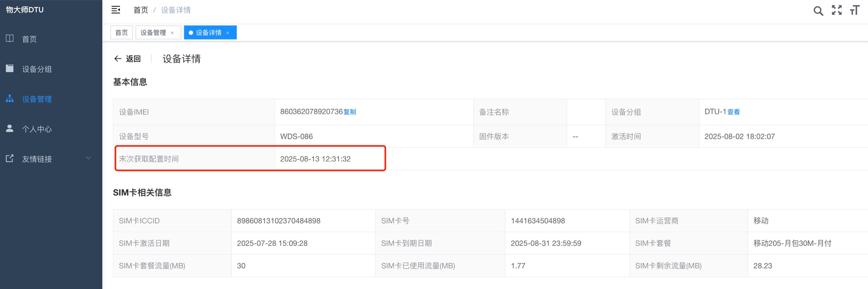Expand the 友情链接 submenu chevron
868x289 pixels.
88,158
